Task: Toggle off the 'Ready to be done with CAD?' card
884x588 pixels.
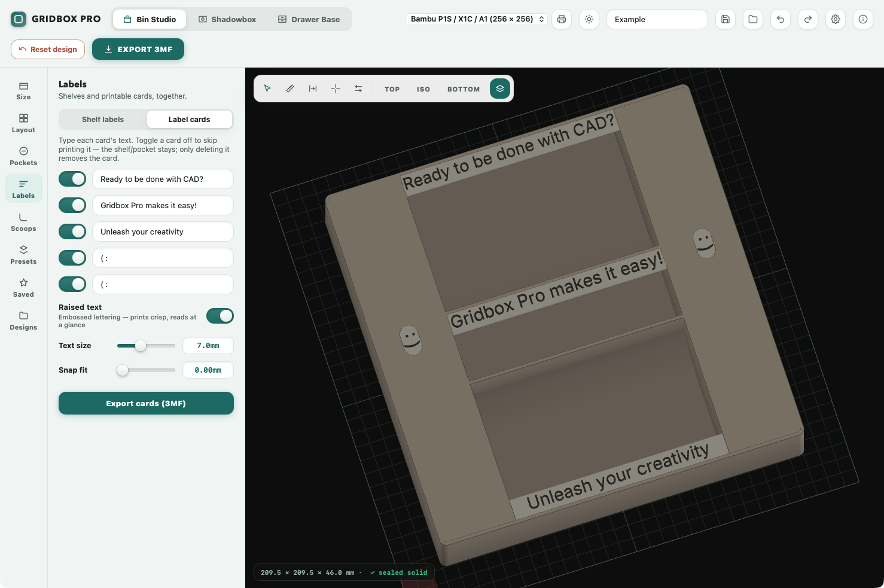Action: [72, 179]
